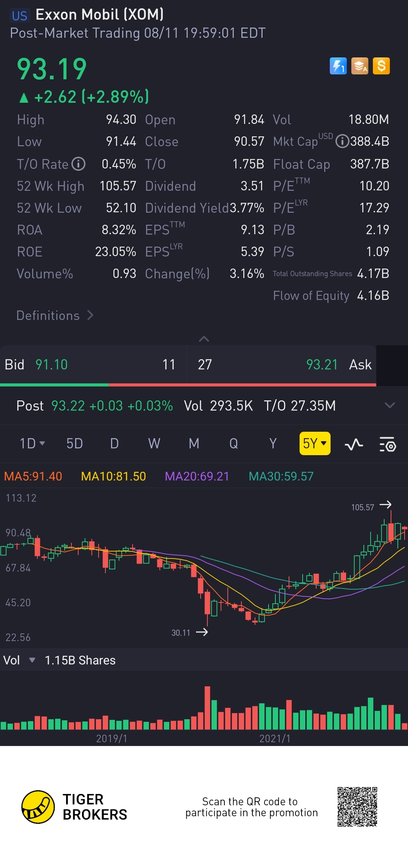Switch to the M monthly chart tab

point(194,443)
